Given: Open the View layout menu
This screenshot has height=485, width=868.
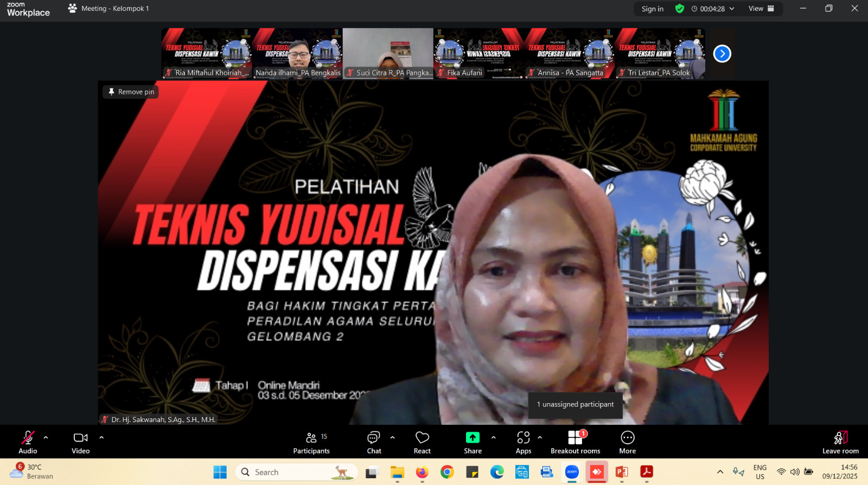Looking at the screenshot, I should [761, 9].
